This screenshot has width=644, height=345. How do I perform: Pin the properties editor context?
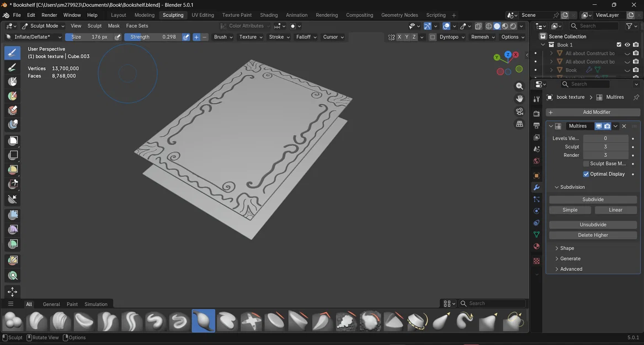[x=636, y=97]
